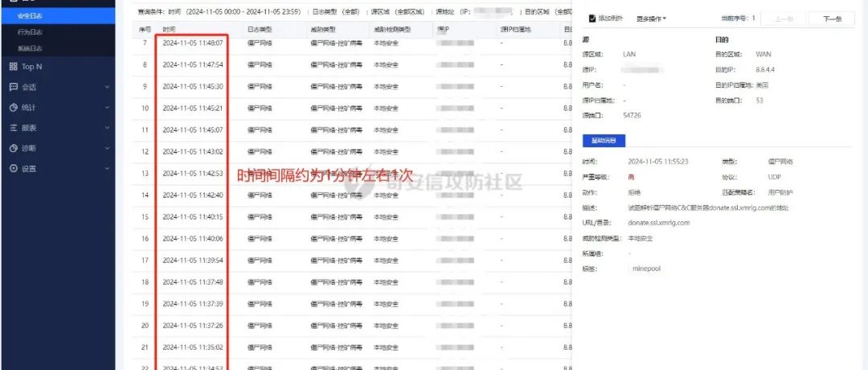
Task: Expand the 报表 sidebar menu chevron
Action: 107,128
